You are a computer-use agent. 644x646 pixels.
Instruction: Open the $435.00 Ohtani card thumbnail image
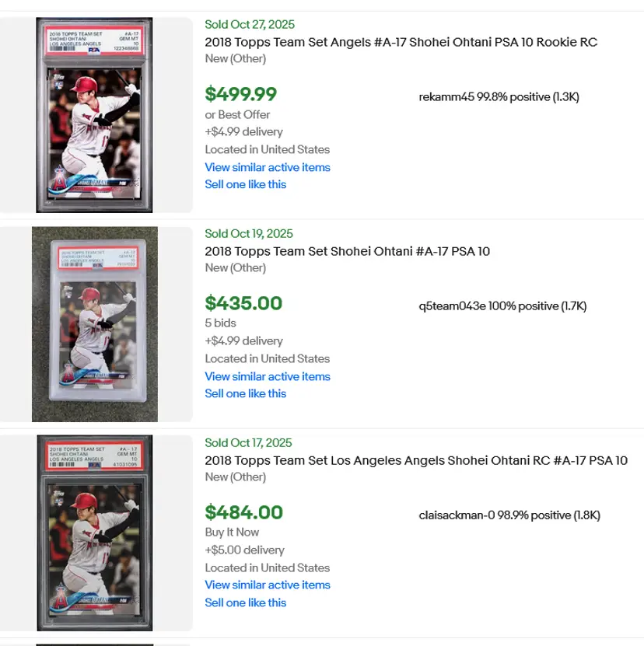[x=94, y=324]
